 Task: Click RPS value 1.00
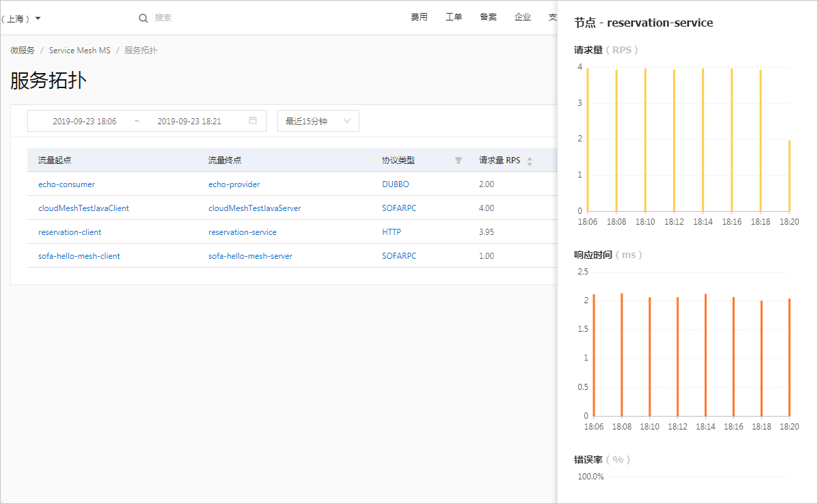486,256
